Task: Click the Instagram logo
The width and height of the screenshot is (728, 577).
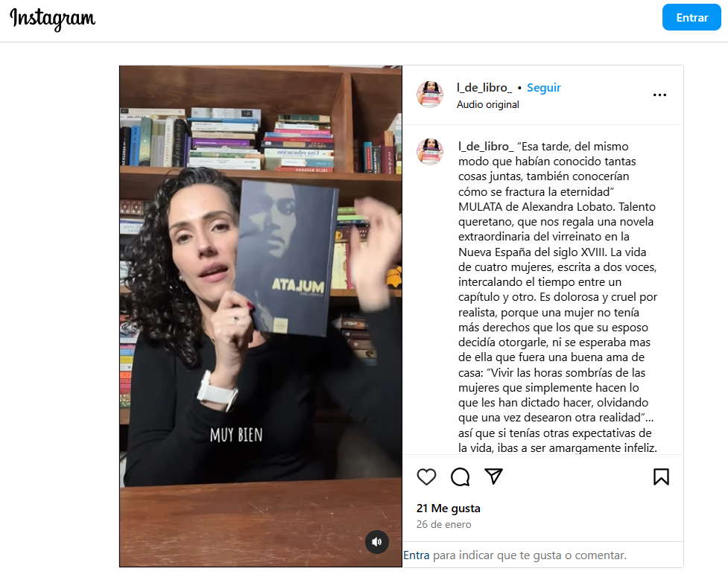Action: (52, 19)
